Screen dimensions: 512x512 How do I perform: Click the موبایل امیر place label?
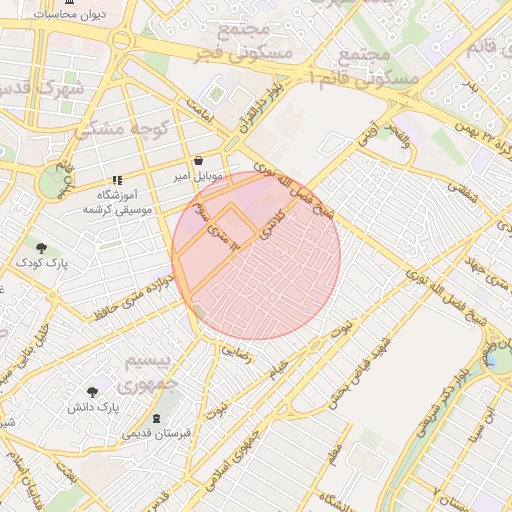click(198, 176)
